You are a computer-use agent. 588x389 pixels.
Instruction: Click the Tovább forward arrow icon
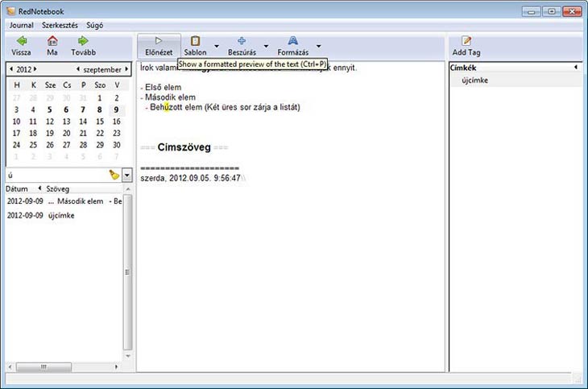click(82, 41)
